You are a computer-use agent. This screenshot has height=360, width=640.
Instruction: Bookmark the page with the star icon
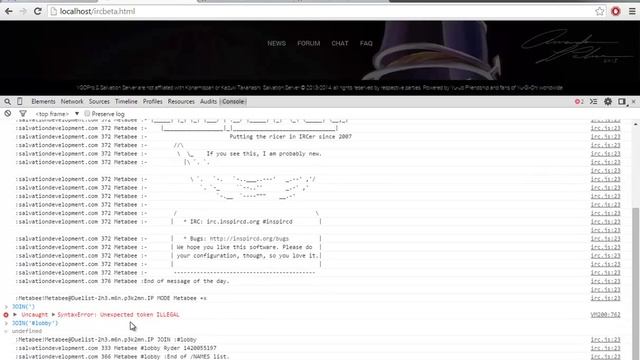point(599,11)
